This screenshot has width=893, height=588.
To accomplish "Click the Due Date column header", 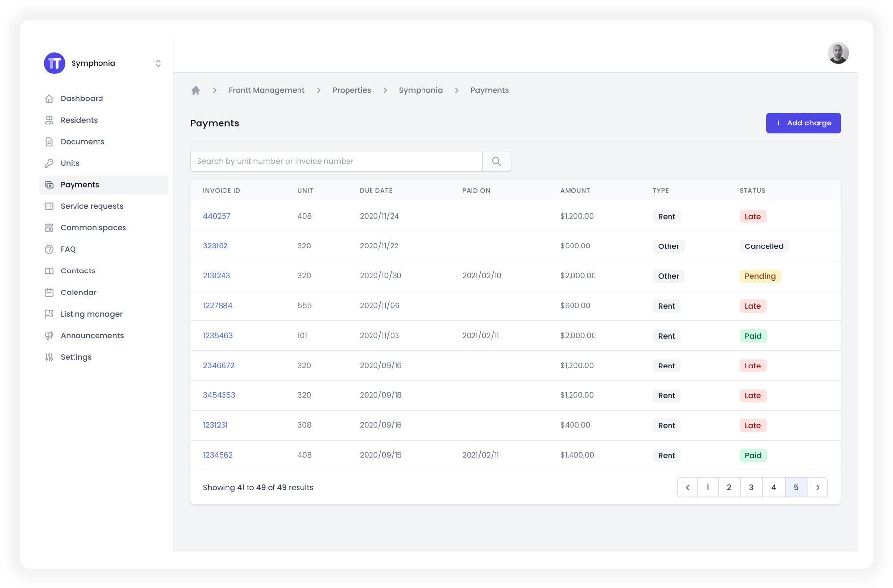I will coord(376,191).
